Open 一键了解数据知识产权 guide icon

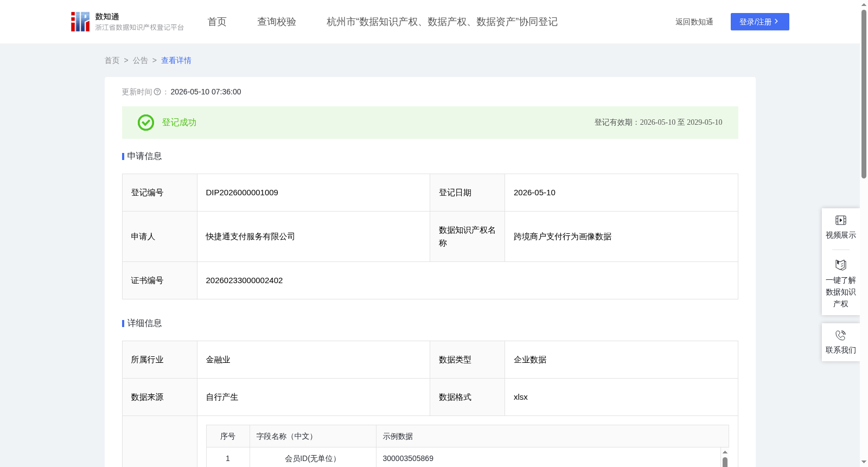[840, 265]
